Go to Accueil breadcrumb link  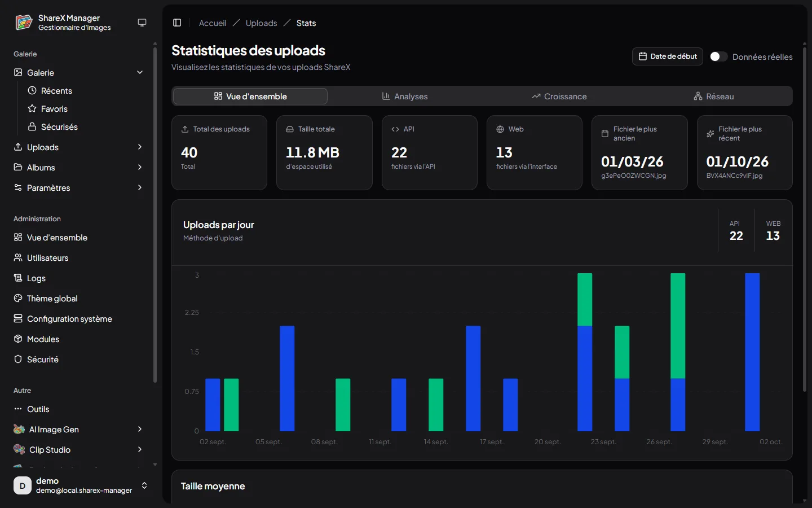[x=213, y=23]
